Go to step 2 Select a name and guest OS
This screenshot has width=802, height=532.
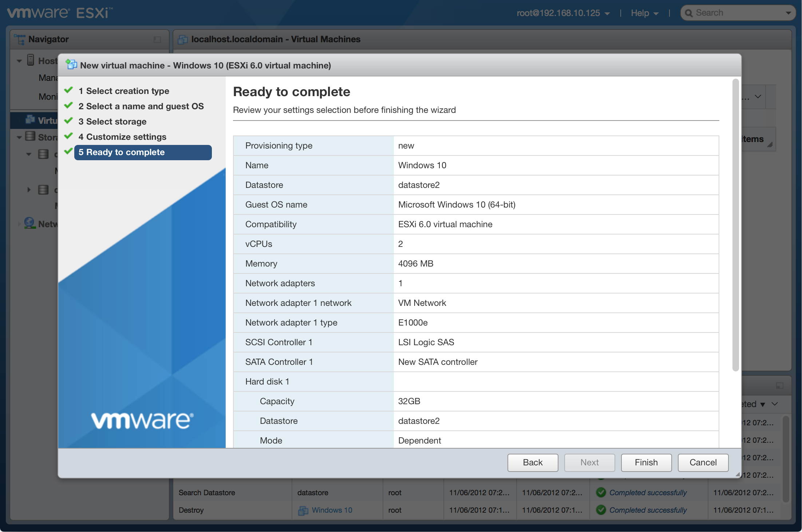coord(141,106)
